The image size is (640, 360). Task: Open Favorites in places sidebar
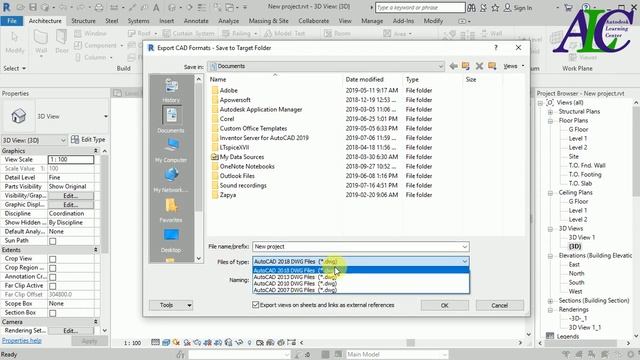pyautogui.click(x=171, y=210)
